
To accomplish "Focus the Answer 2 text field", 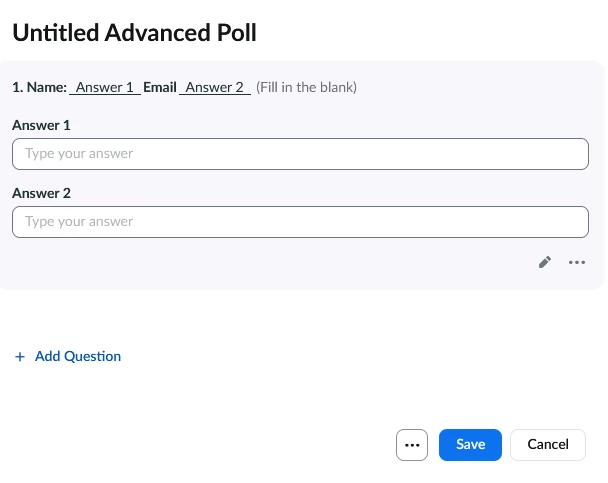I will (300, 221).
